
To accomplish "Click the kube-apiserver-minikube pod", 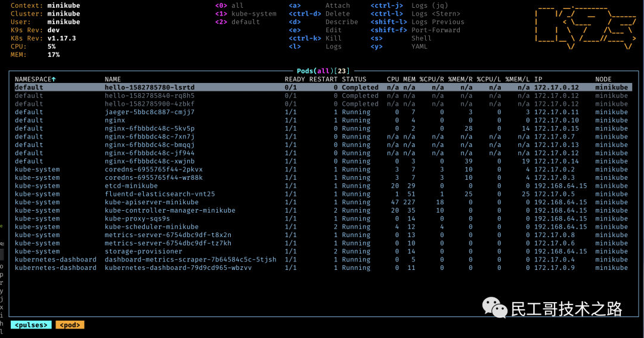I will coord(323,202).
